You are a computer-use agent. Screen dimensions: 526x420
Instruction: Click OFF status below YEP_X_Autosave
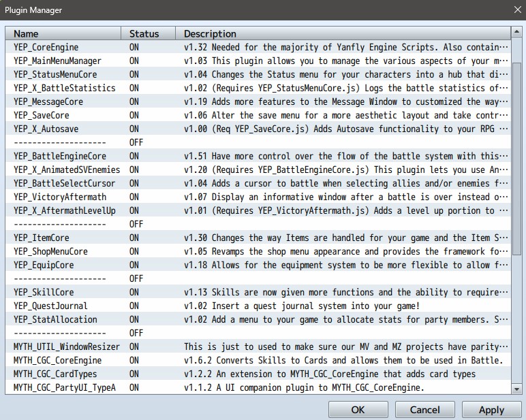pyautogui.click(x=136, y=142)
